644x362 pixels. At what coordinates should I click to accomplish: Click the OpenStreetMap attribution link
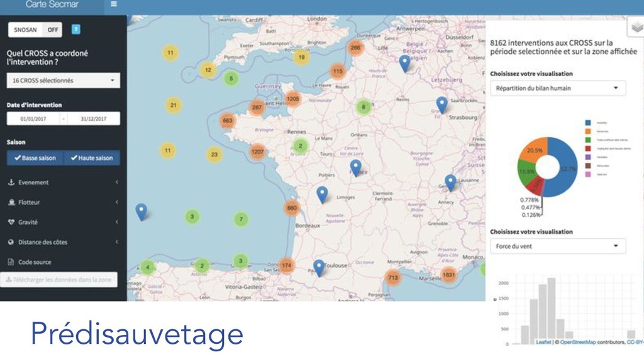coord(578,342)
